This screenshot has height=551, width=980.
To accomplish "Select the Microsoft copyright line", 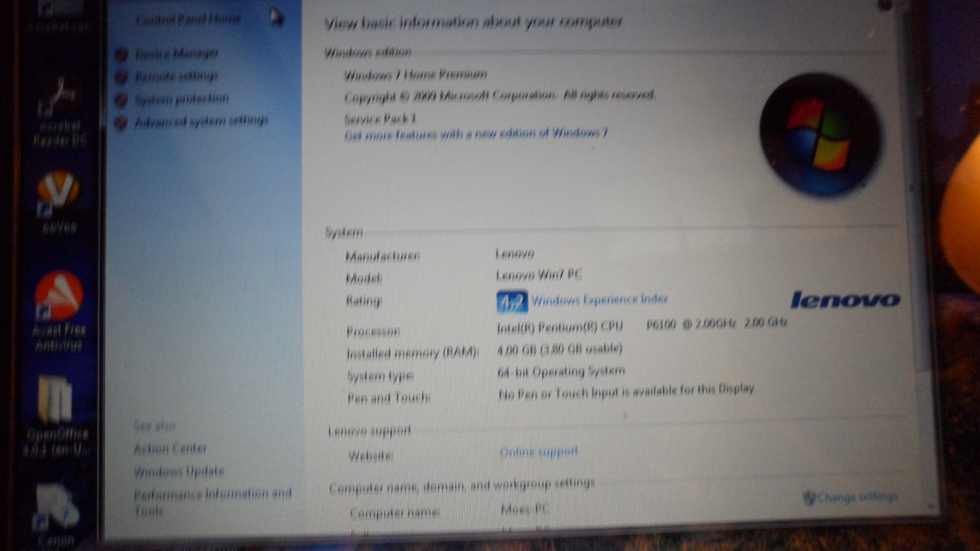I will point(500,96).
